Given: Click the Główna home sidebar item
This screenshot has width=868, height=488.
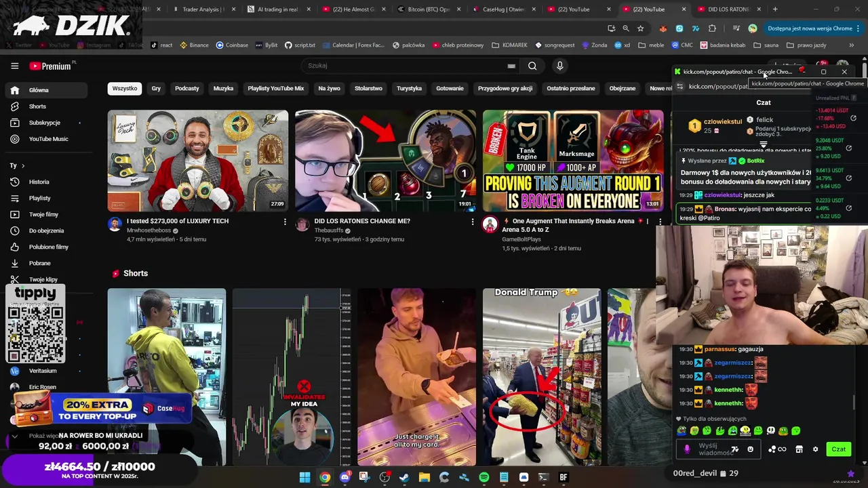Looking at the screenshot, I should [45, 90].
